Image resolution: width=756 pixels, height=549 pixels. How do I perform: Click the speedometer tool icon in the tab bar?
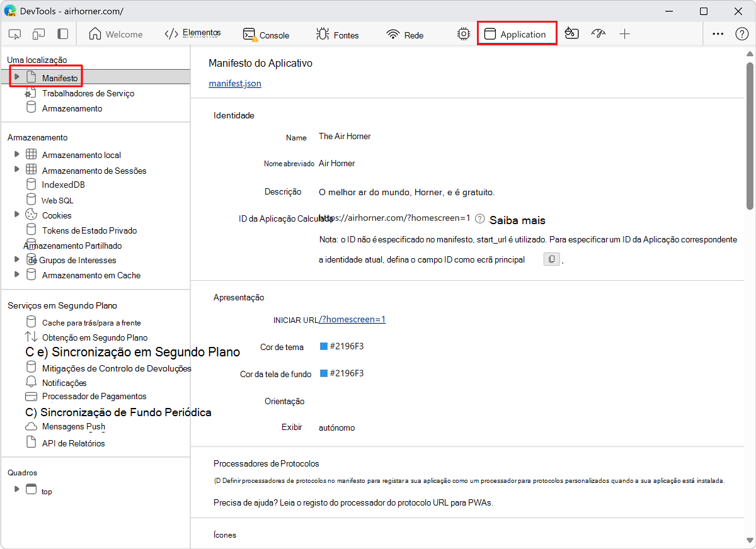click(x=598, y=34)
